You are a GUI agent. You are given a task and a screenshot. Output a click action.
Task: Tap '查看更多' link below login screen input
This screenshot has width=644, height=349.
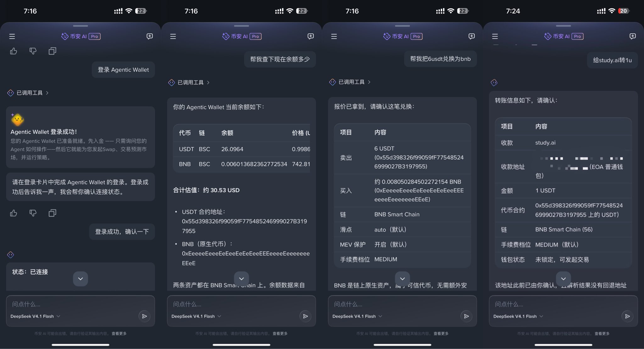click(119, 334)
